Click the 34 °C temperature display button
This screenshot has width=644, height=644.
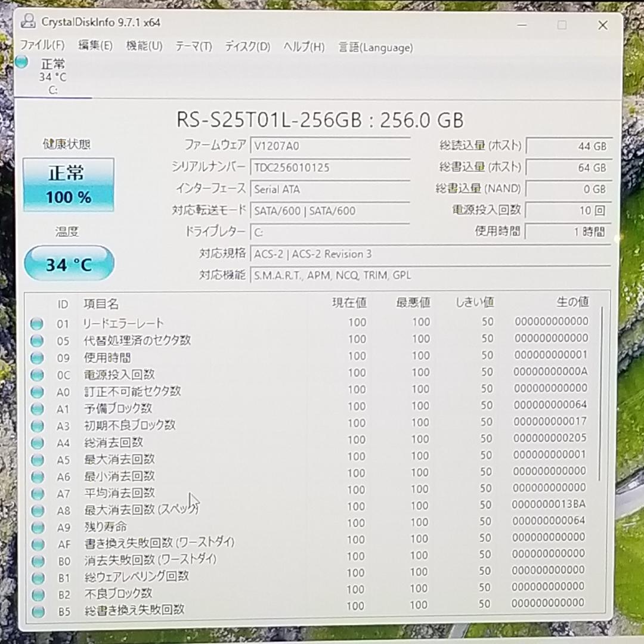tap(68, 263)
